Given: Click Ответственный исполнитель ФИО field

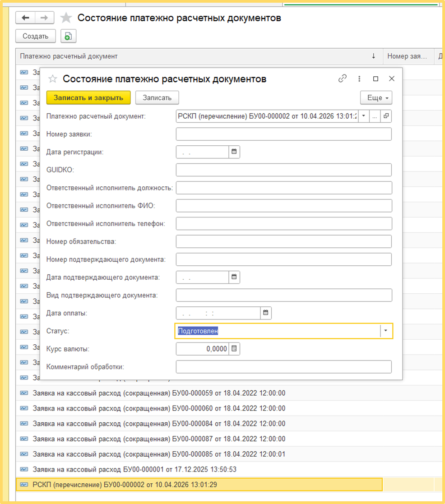Looking at the screenshot, I should [x=284, y=206].
